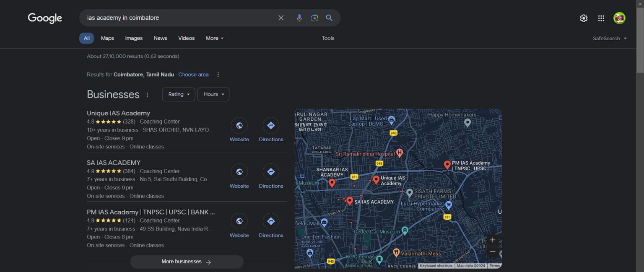This screenshot has height=272, width=644.
Task: Click the "(328)" review count
Action: coord(129,122)
